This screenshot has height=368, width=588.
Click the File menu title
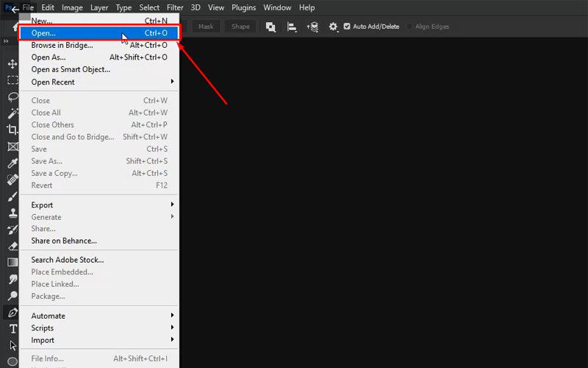[x=28, y=7]
